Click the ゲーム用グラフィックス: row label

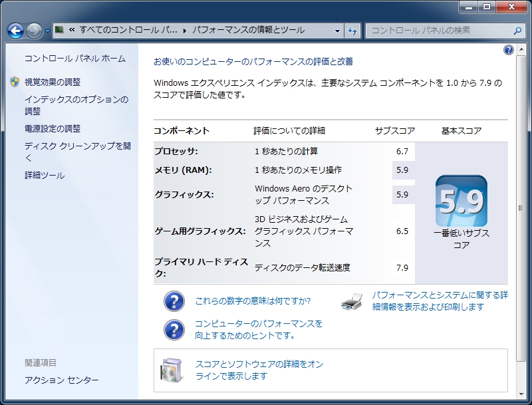pyautogui.click(x=200, y=231)
